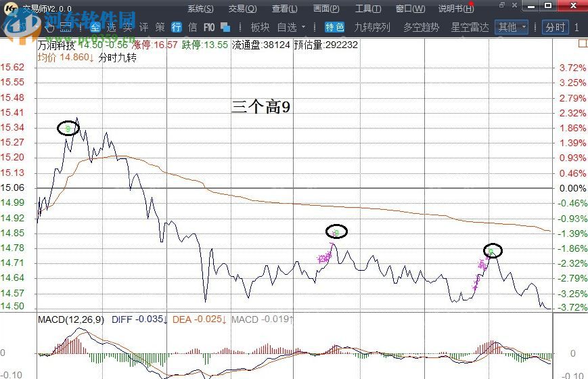Click the 信 toolbar button

pyautogui.click(x=192, y=27)
